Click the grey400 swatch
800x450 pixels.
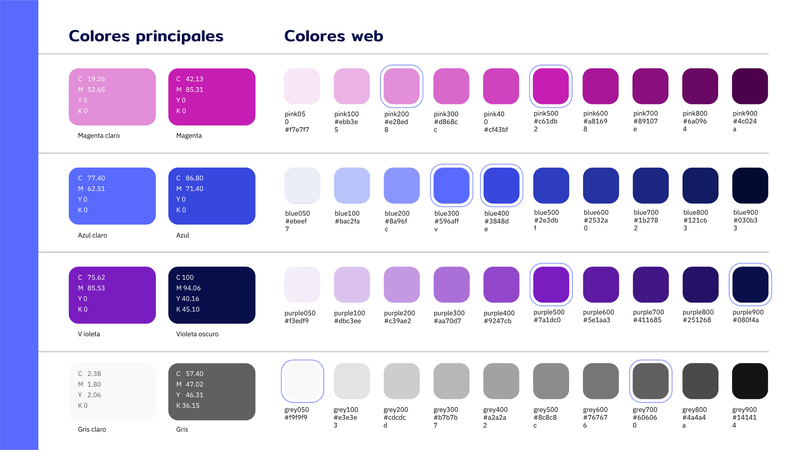pyautogui.click(x=501, y=381)
